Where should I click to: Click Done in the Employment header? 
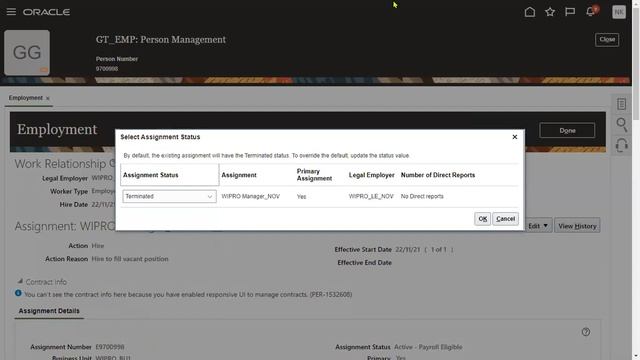[567, 131]
